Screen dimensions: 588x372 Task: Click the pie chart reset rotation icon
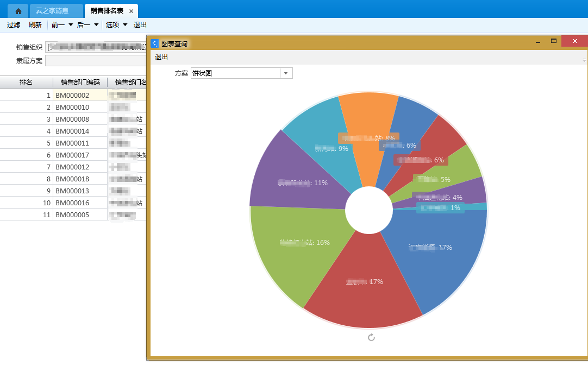click(371, 338)
